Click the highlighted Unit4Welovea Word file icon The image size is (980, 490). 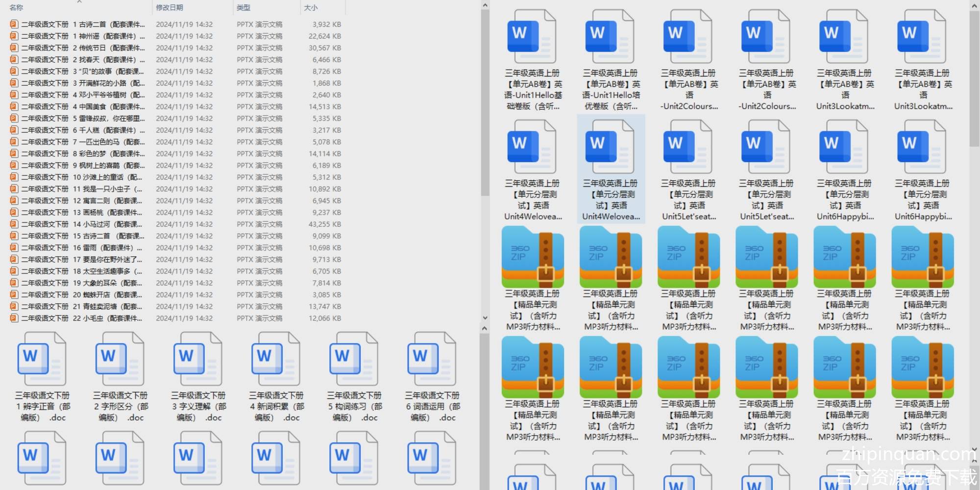point(610,147)
